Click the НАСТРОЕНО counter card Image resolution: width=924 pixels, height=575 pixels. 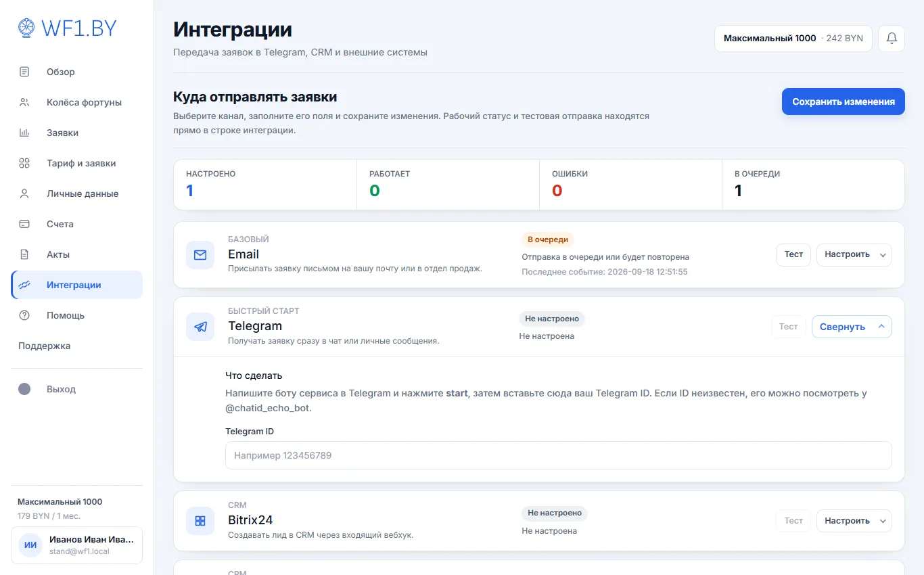point(265,185)
